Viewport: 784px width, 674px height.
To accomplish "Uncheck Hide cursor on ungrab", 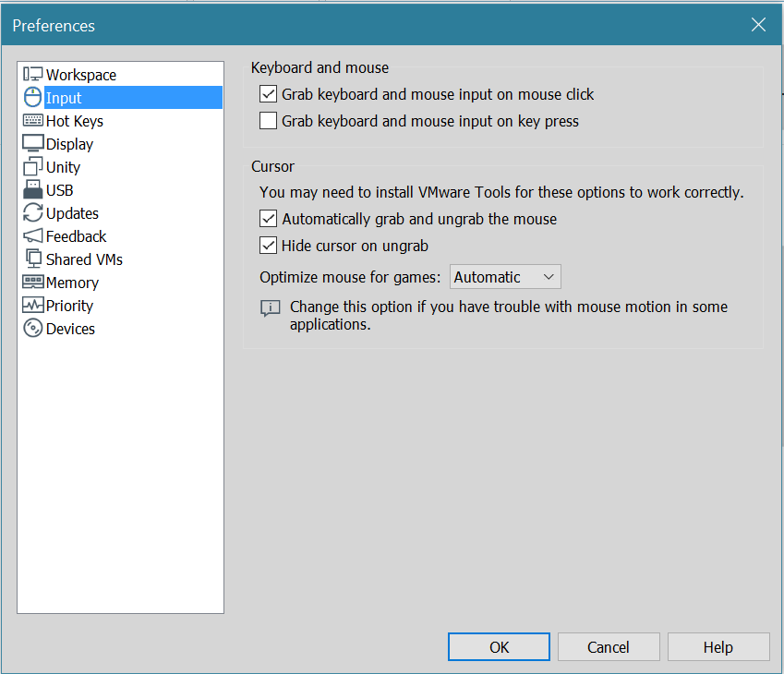I will 268,246.
